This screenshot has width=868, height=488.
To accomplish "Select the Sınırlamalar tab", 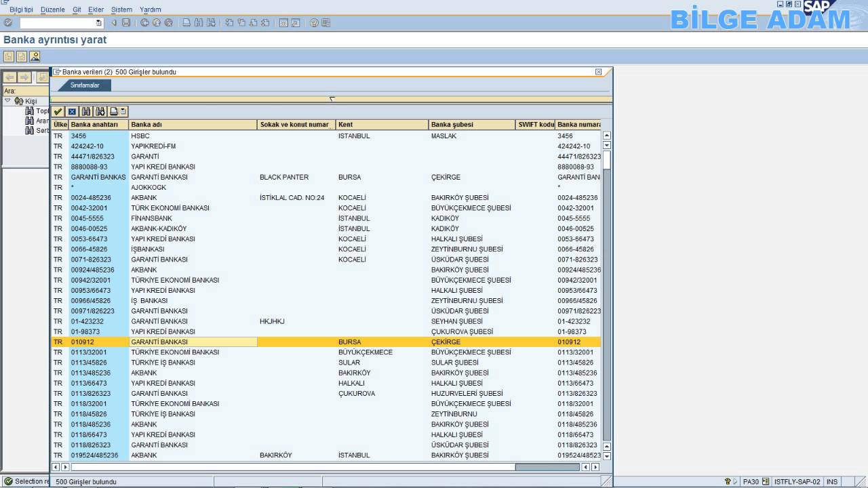I will [85, 85].
